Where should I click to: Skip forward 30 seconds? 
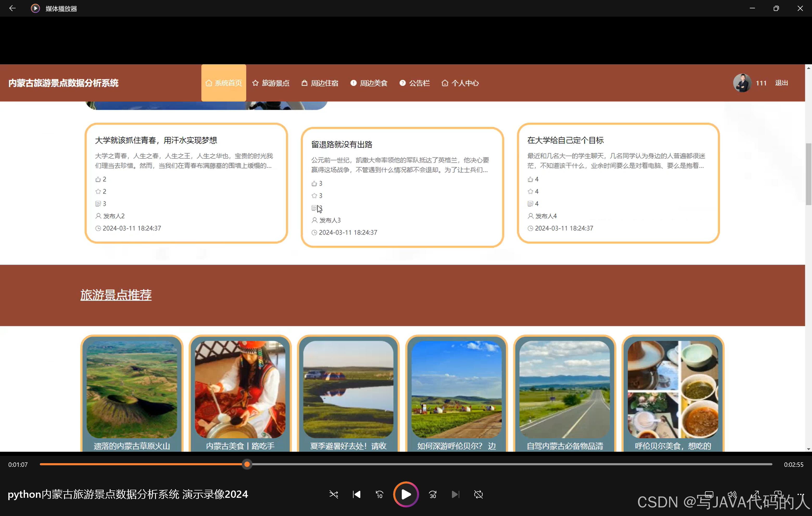coord(433,494)
